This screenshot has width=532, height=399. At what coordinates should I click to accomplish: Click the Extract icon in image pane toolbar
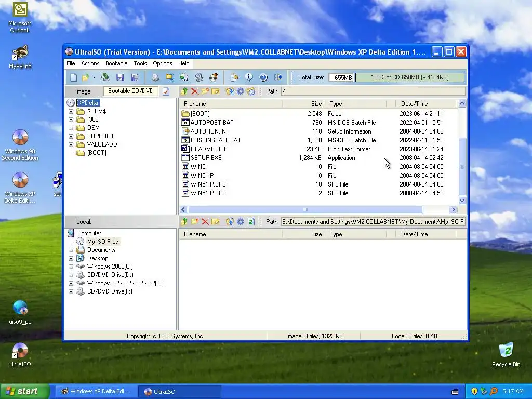(230, 91)
